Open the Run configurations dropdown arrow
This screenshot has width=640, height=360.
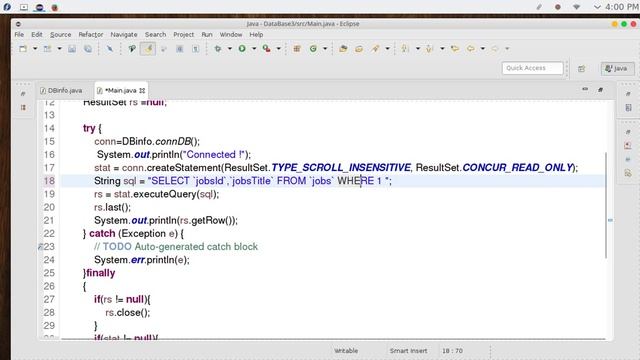point(254,49)
